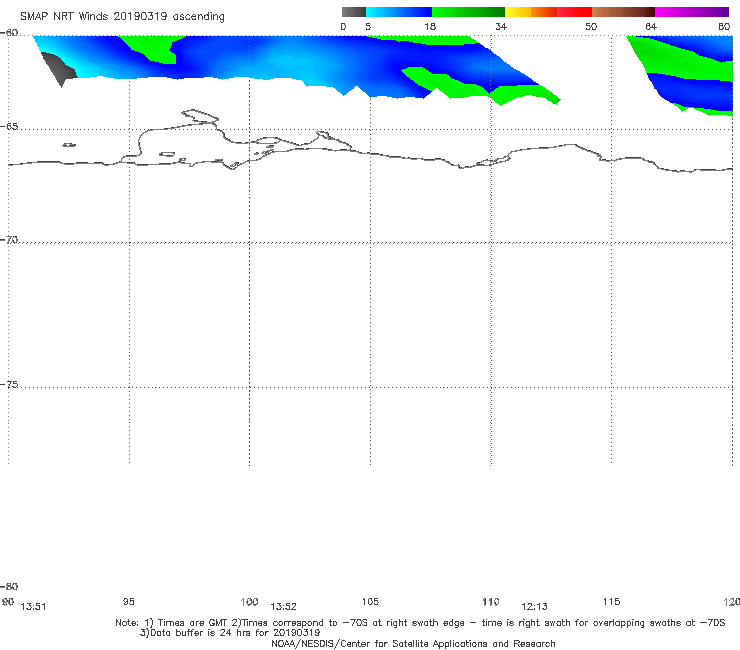This screenshot has height=650, width=740.
Task: Click the 'NOAA/NESDIS/Center for Satellite Applications' credit
Action: pos(413,643)
